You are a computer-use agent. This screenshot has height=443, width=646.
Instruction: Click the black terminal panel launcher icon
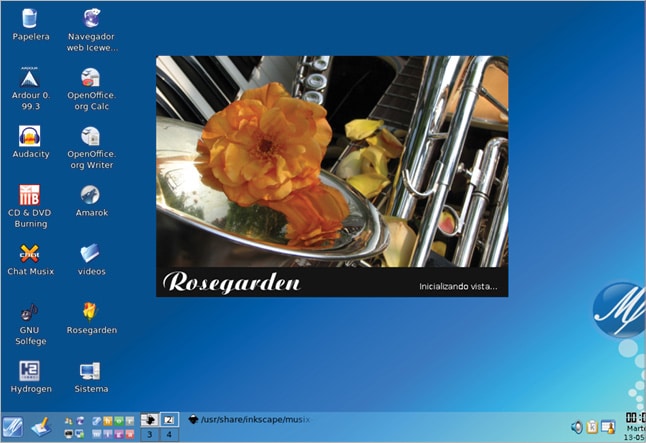pyautogui.click(x=68, y=434)
